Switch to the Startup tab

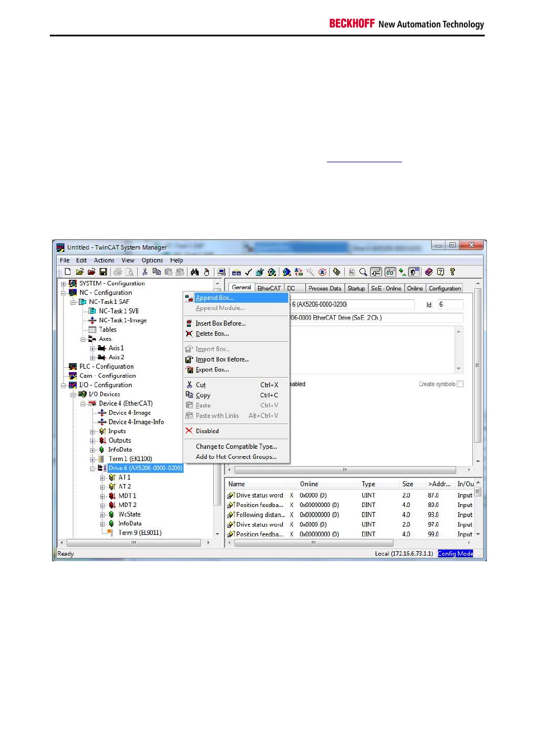356,288
